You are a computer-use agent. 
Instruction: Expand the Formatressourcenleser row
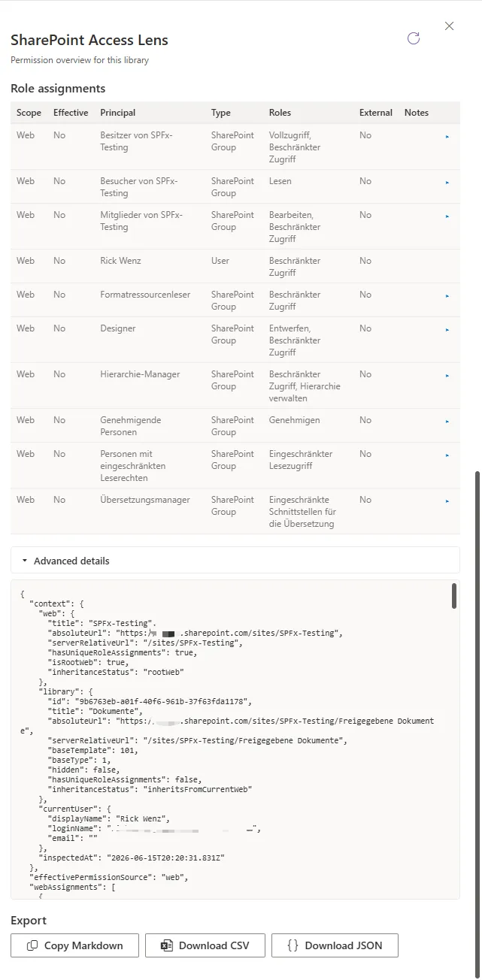point(447,296)
